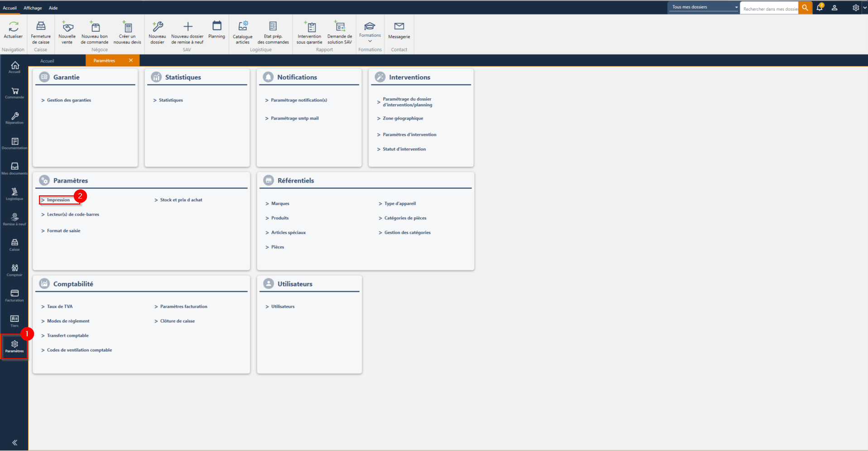Open Logistique in sidebar
868x451 pixels.
[x=14, y=194]
